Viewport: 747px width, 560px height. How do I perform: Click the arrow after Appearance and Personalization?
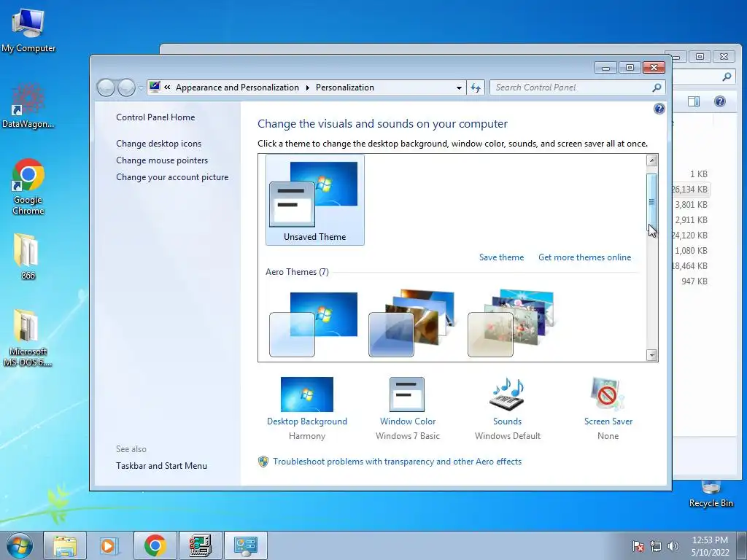307,87
